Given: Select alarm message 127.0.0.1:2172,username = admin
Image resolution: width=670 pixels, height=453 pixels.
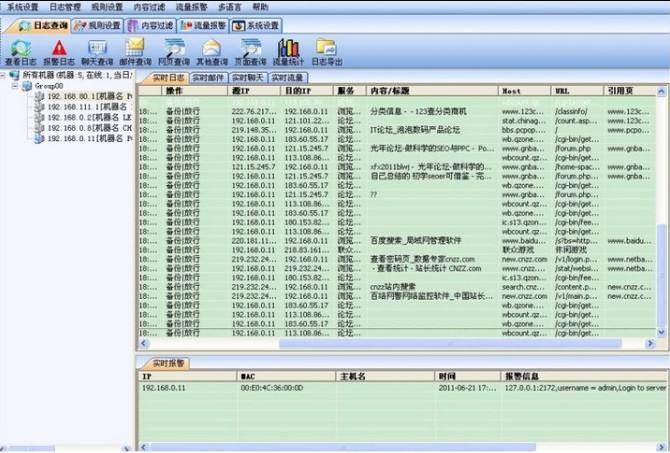Looking at the screenshot, I should (x=585, y=388).
